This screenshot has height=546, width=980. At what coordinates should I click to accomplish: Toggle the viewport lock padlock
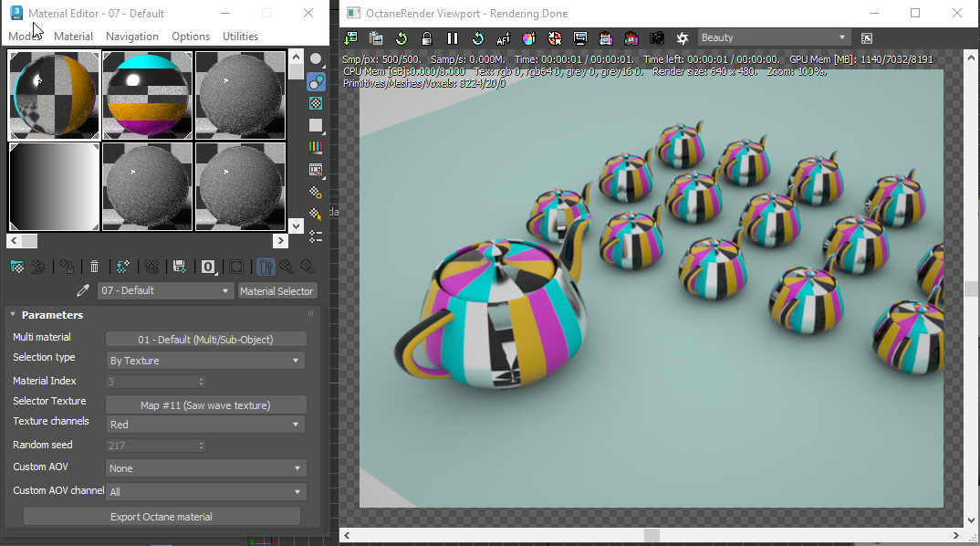pyautogui.click(x=427, y=38)
